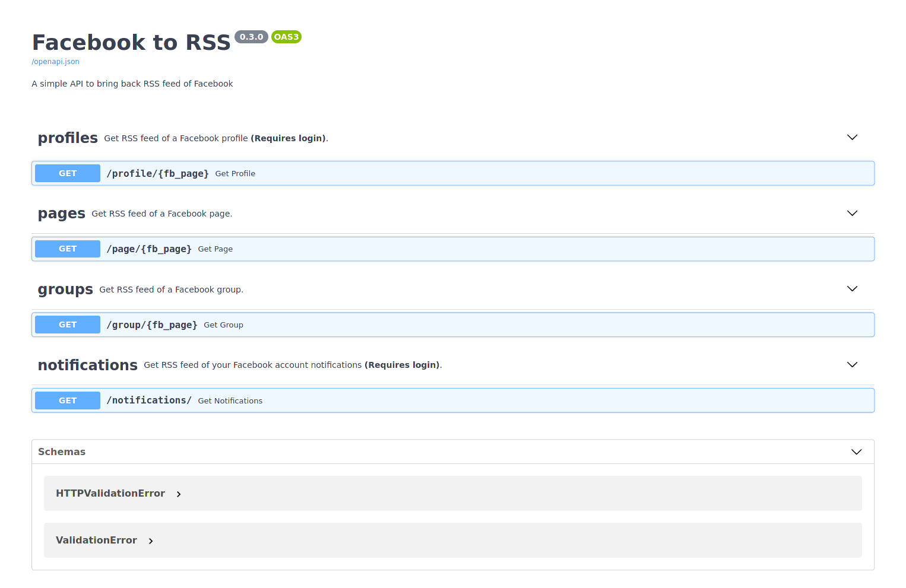Open the /group/{fb_page} endpoint path
Image resolution: width=906 pixels, height=588 pixels.
[152, 325]
